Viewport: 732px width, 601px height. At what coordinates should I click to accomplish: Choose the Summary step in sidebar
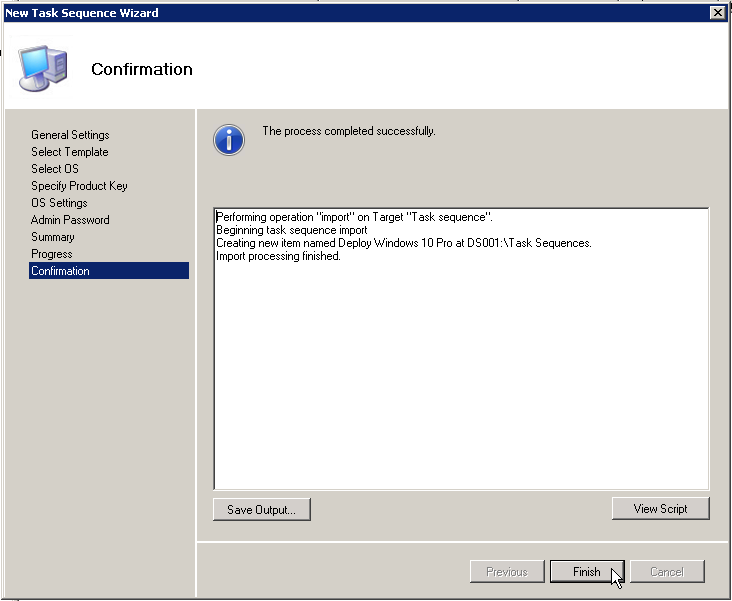tap(53, 237)
